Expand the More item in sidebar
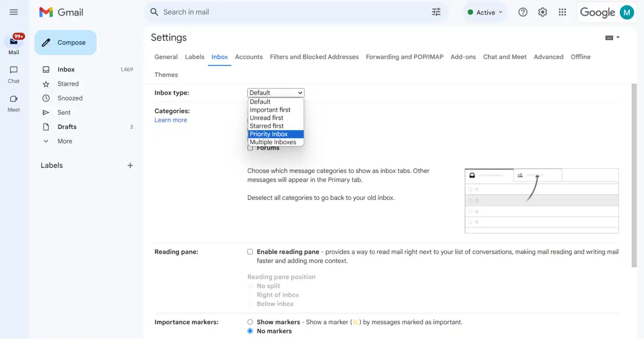The width and height of the screenshot is (644, 339). [65, 141]
